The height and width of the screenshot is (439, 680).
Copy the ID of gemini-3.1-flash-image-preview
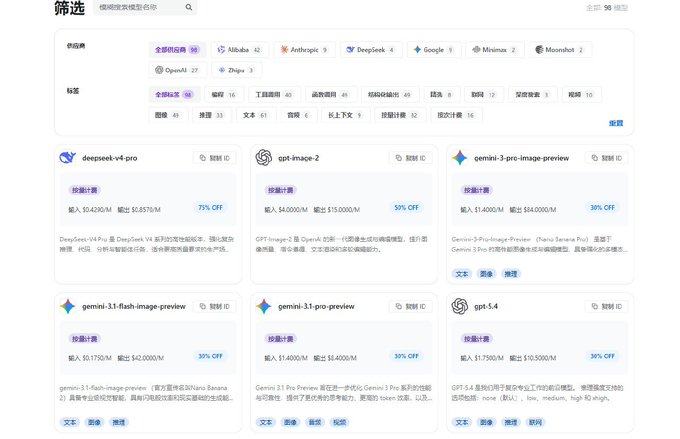click(x=215, y=306)
